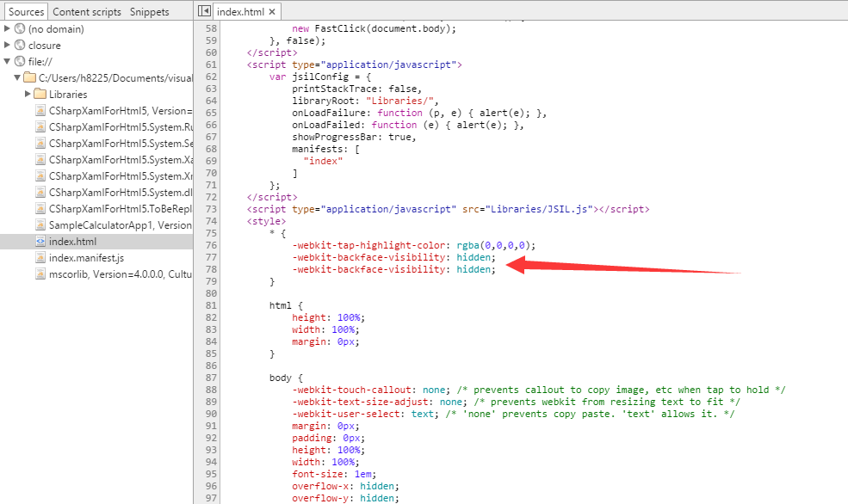Click line number 77 in the gutter
The width and height of the screenshot is (848, 504).
pos(211,257)
